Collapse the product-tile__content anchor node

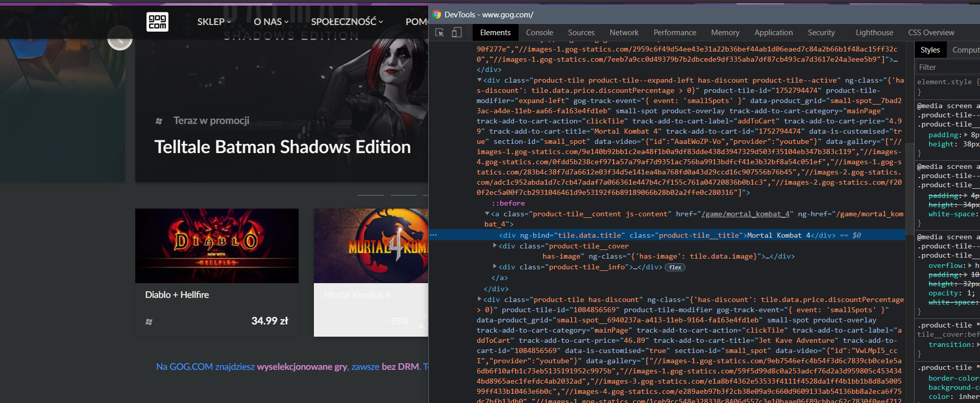487,214
